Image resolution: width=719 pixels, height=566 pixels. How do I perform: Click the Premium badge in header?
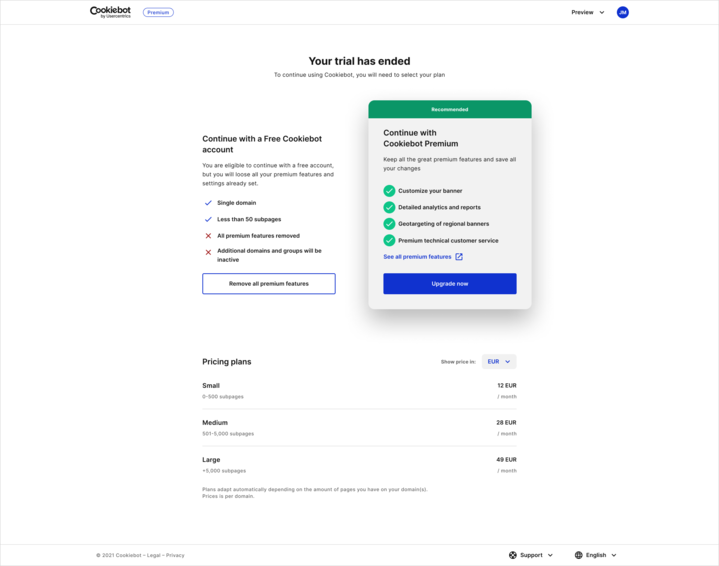pos(158,12)
